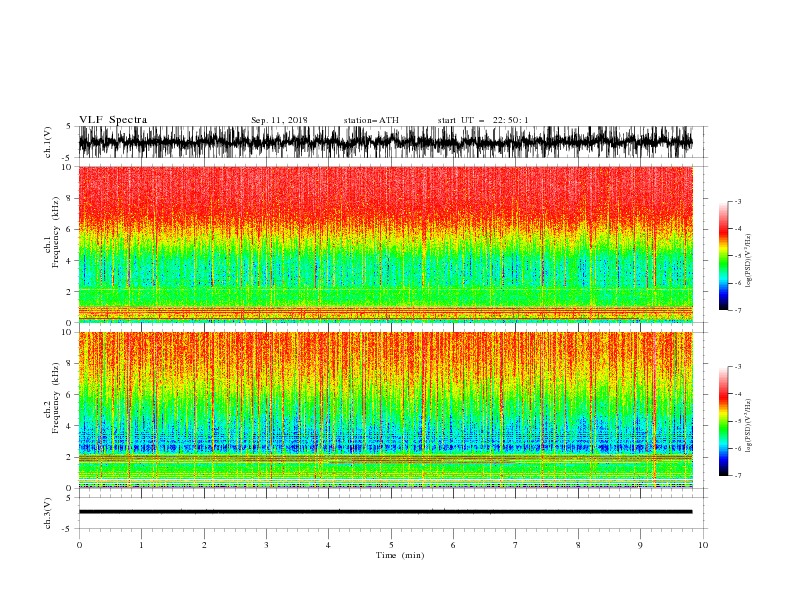Screen dimensions: 792x612
Task: Click the time axis tick label "7"
Action: (516, 545)
